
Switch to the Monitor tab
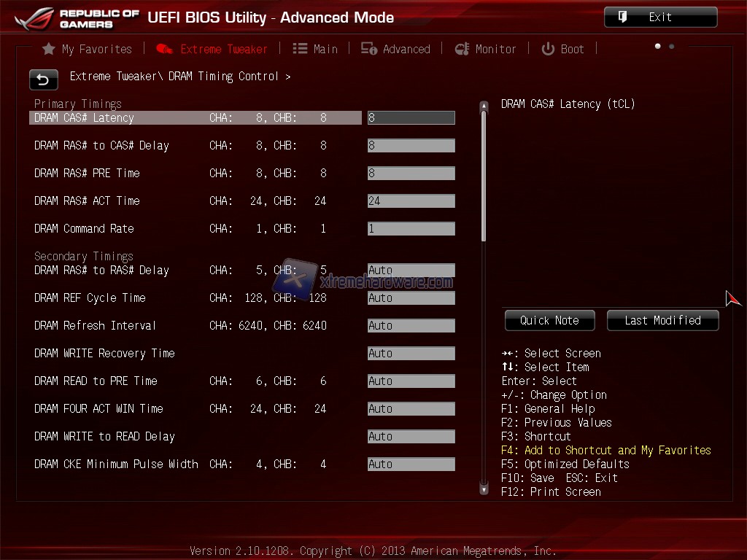[x=495, y=49]
